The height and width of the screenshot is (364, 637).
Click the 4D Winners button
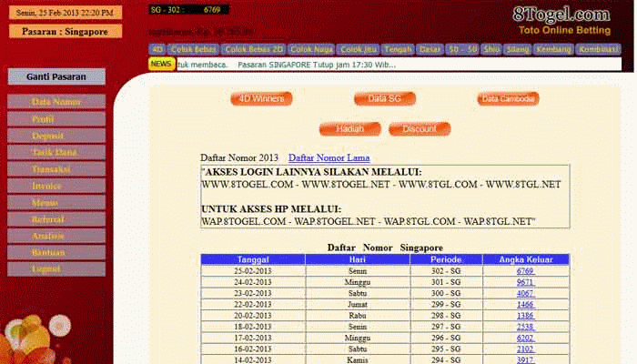(261, 98)
